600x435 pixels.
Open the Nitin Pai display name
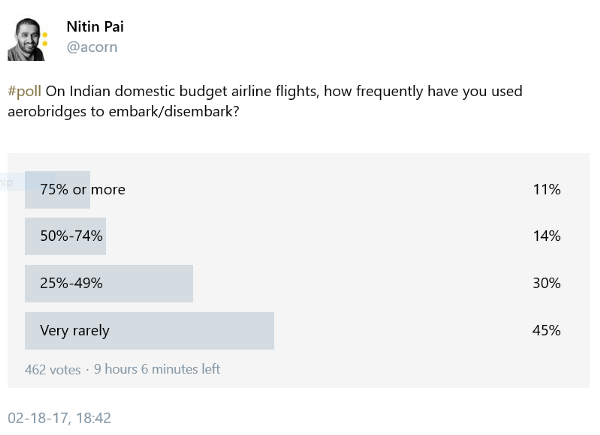95,27
